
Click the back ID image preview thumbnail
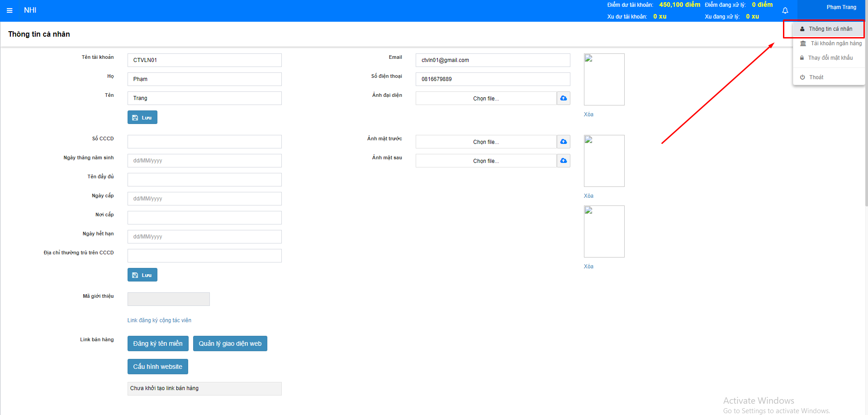pos(604,232)
